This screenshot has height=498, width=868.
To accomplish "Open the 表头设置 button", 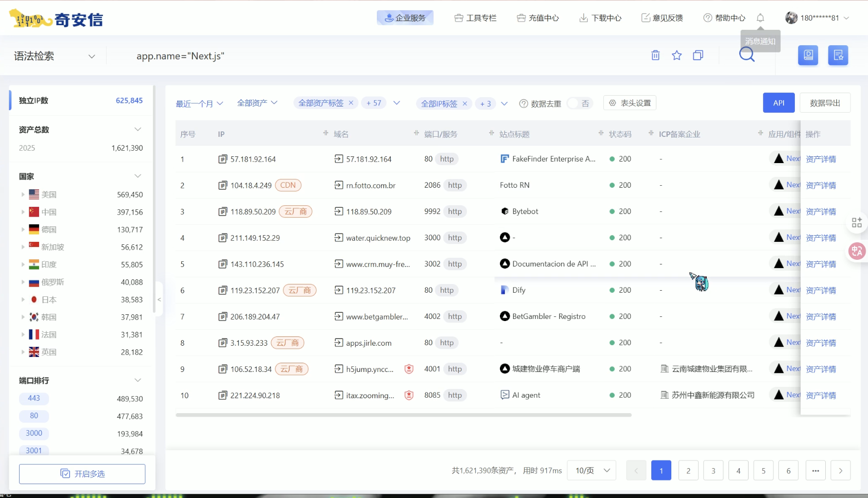I will click(x=630, y=103).
